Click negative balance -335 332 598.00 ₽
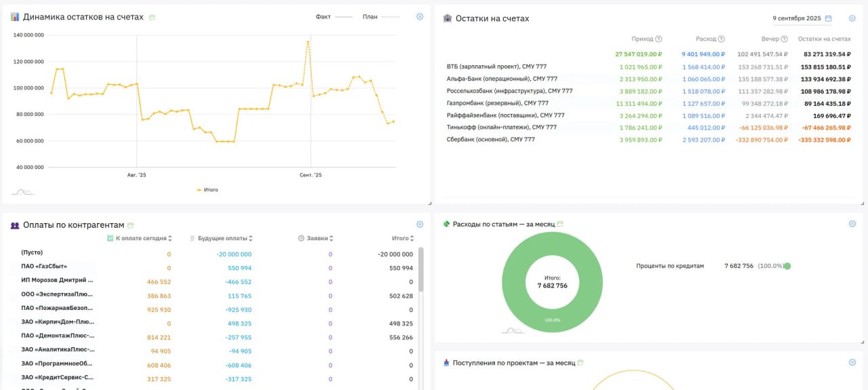Screen dimensions: 868x390 coord(825,140)
